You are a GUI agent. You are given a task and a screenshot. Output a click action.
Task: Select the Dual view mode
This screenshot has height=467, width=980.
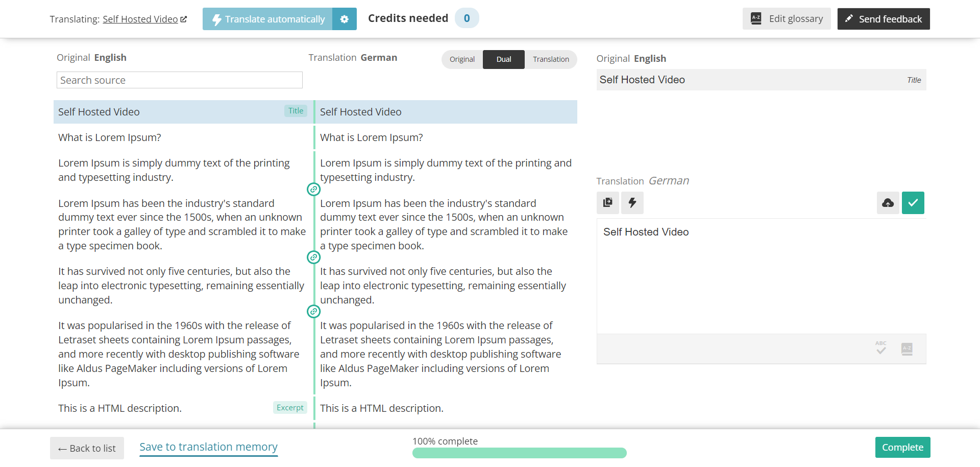pyautogui.click(x=503, y=59)
